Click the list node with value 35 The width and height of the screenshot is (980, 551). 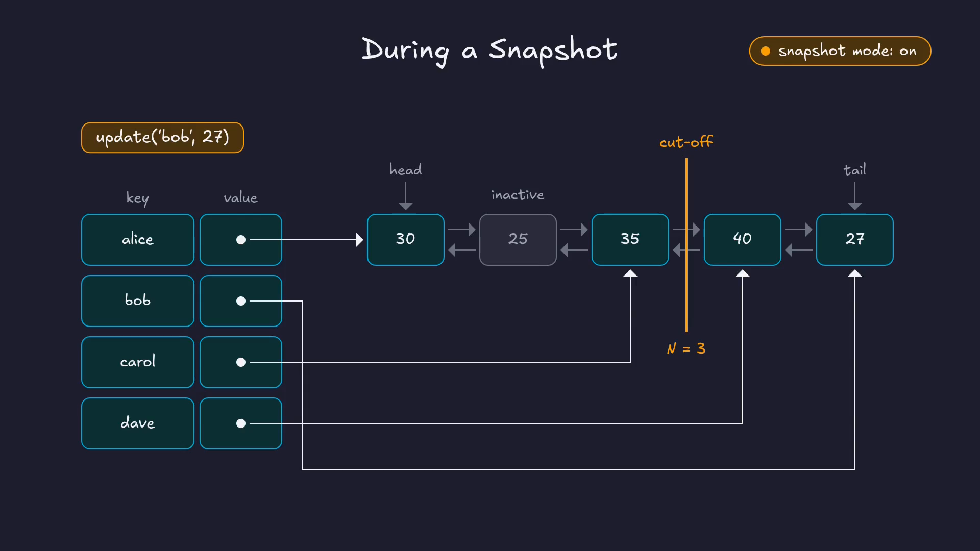(x=630, y=240)
